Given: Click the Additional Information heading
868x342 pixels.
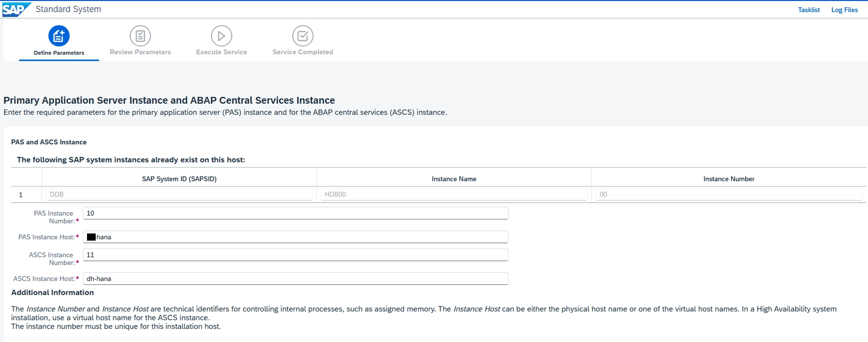Looking at the screenshot, I should 53,292.
